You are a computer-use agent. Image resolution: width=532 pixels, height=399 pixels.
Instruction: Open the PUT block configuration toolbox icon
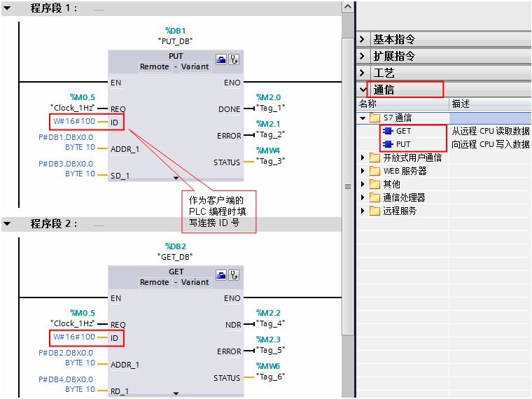(x=221, y=59)
